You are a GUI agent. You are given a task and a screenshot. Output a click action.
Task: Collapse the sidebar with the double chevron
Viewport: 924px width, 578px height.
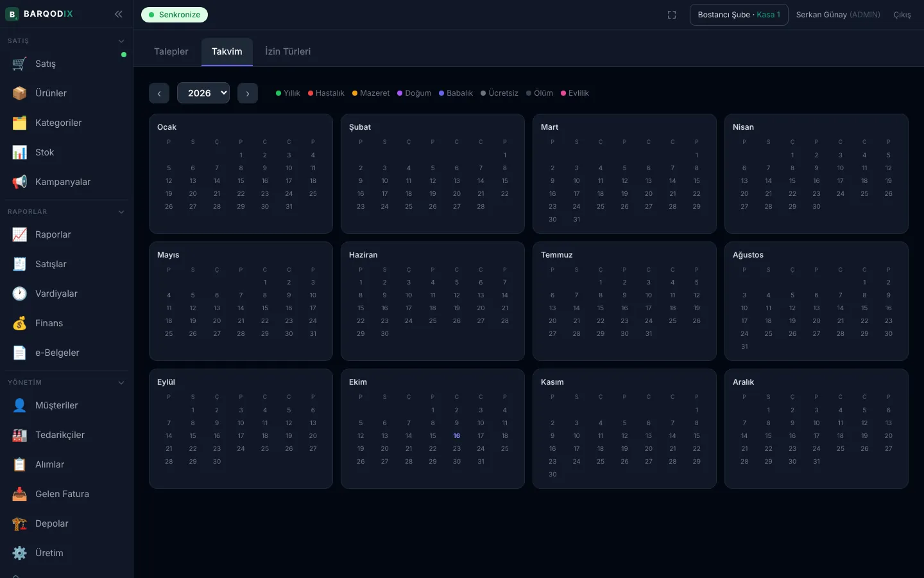point(119,14)
